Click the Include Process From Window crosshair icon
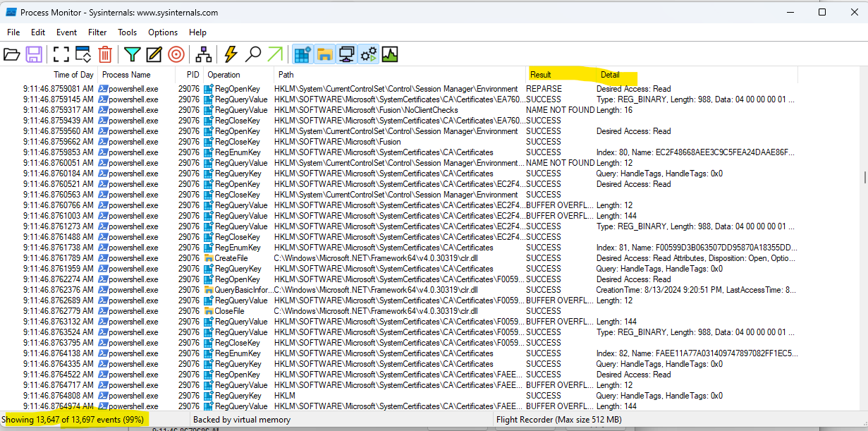This screenshot has height=431, width=868. coord(176,54)
